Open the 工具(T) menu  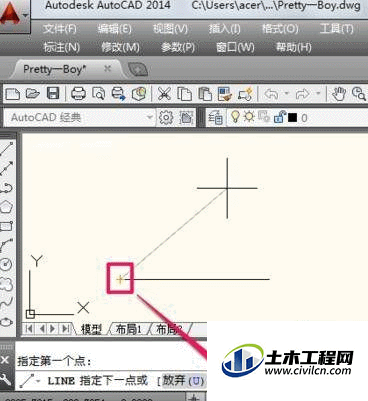(336, 29)
